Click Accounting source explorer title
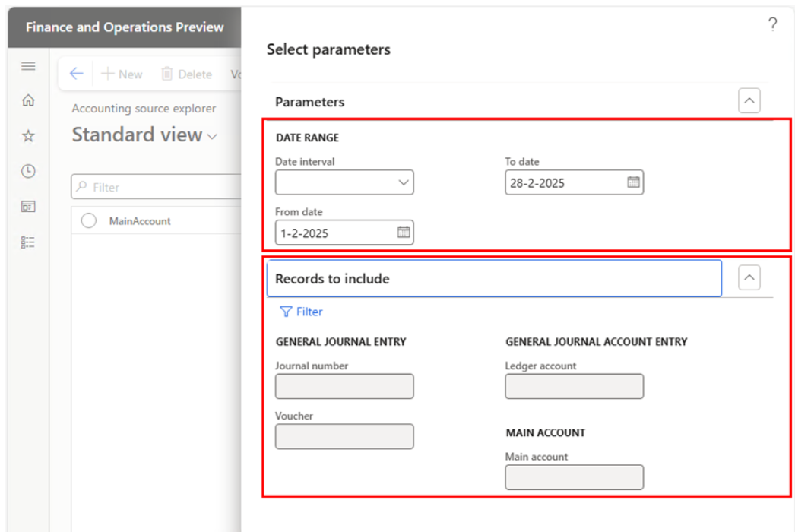The height and width of the screenshot is (532, 795). 144,109
